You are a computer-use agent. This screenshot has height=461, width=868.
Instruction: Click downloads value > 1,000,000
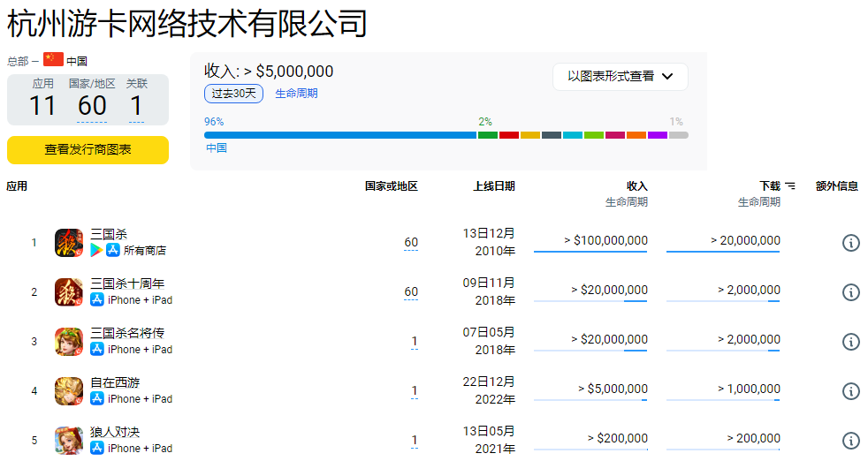749,389
